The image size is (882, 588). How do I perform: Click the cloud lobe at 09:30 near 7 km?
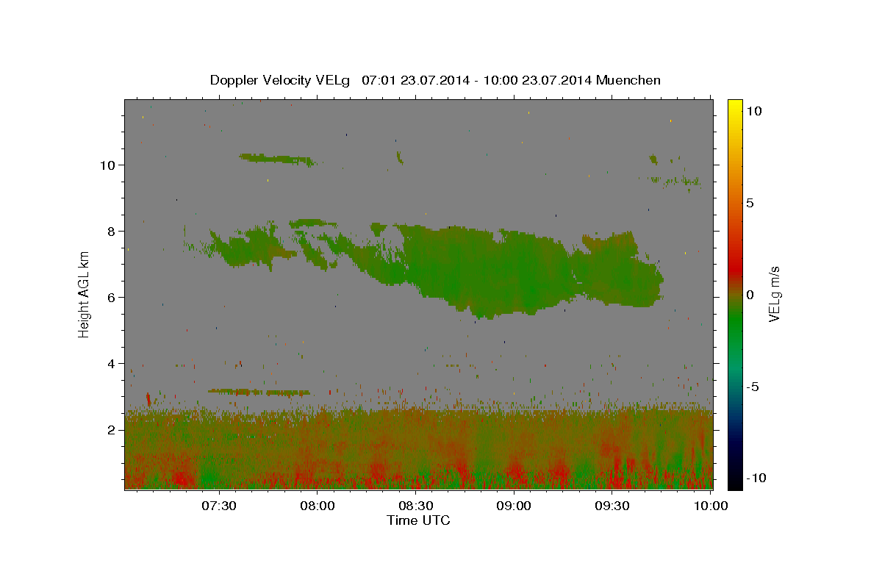619,270
